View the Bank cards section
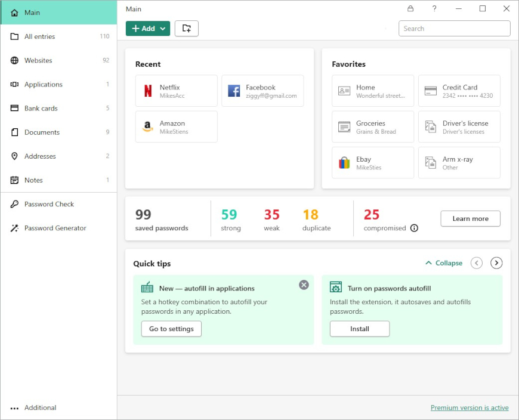This screenshot has height=420, width=519. (x=42, y=108)
